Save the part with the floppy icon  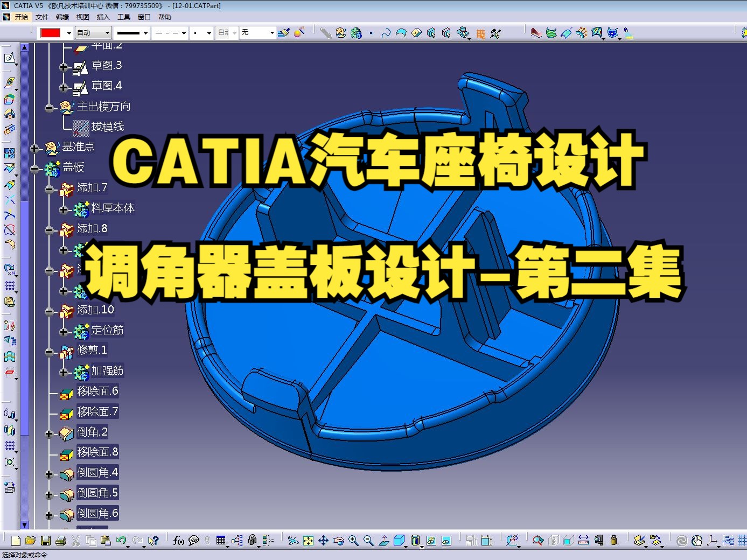point(46,541)
